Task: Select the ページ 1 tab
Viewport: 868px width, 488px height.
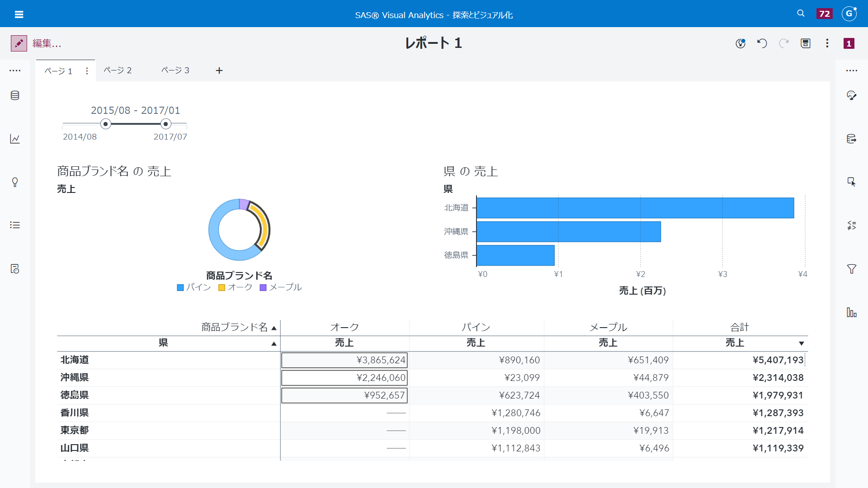Action: (x=58, y=71)
